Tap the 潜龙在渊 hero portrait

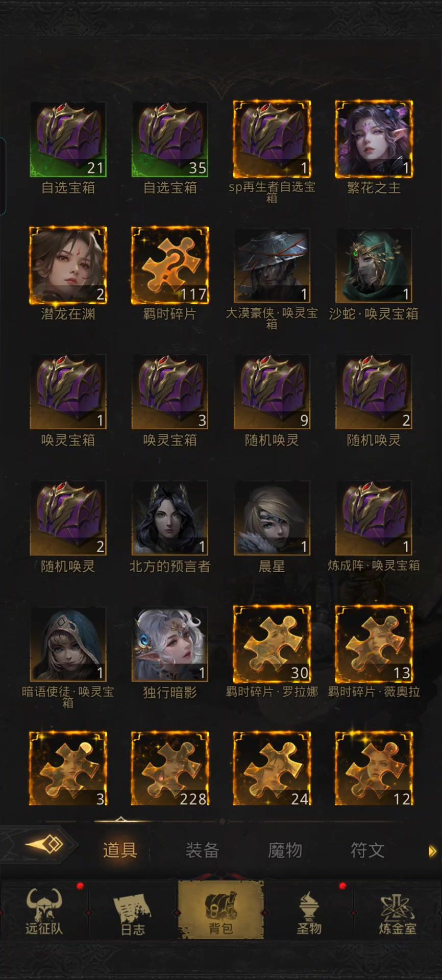[68, 265]
